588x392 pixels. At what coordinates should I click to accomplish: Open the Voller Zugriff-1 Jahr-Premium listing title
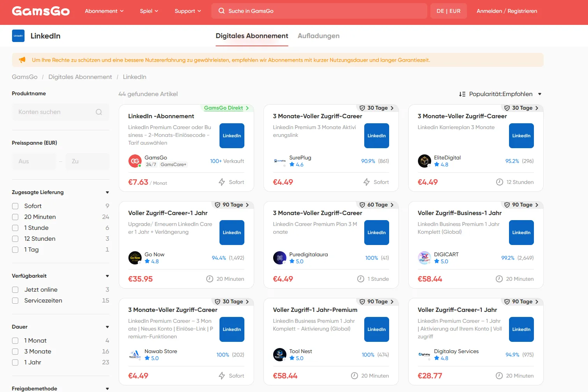click(315, 310)
